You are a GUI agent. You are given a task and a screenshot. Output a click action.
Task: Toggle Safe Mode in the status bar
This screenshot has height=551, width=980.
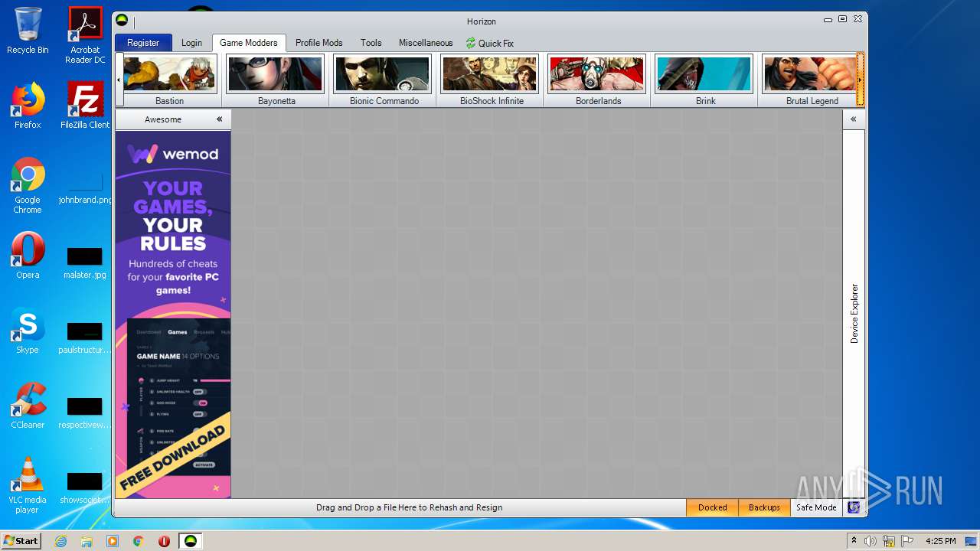pyautogui.click(x=816, y=507)
